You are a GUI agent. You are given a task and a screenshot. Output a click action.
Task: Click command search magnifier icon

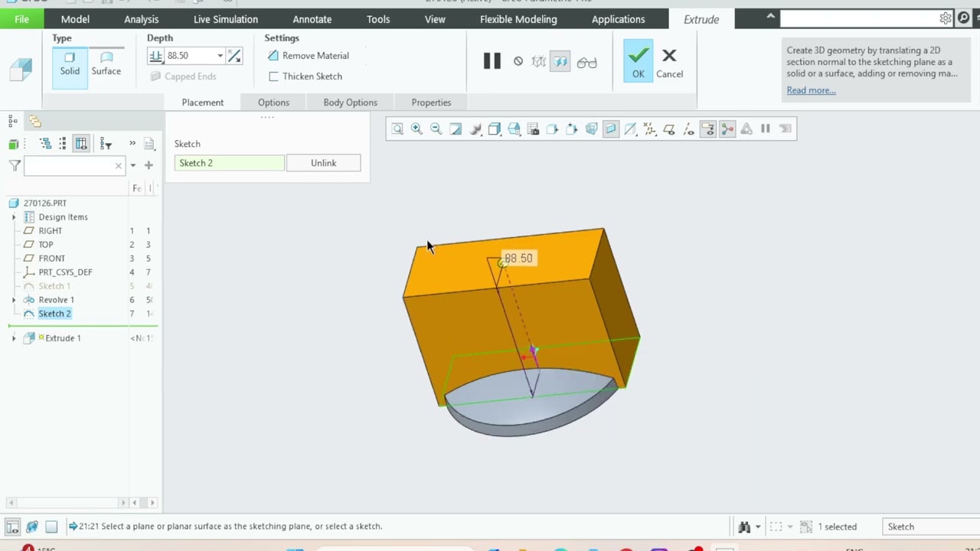[964, 18]
